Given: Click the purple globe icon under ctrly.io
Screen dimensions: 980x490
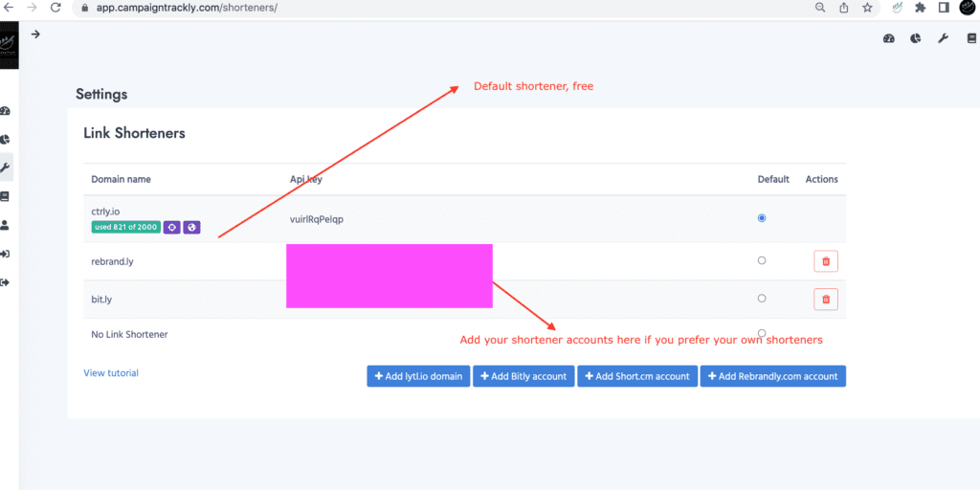Looking at the screenshot, I should pyautogui.click(x=191, y=228).
